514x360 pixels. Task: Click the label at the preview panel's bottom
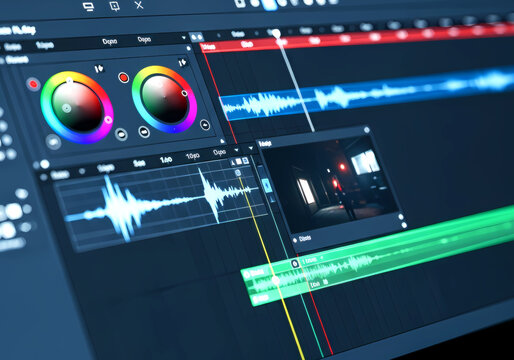[305, 238]
